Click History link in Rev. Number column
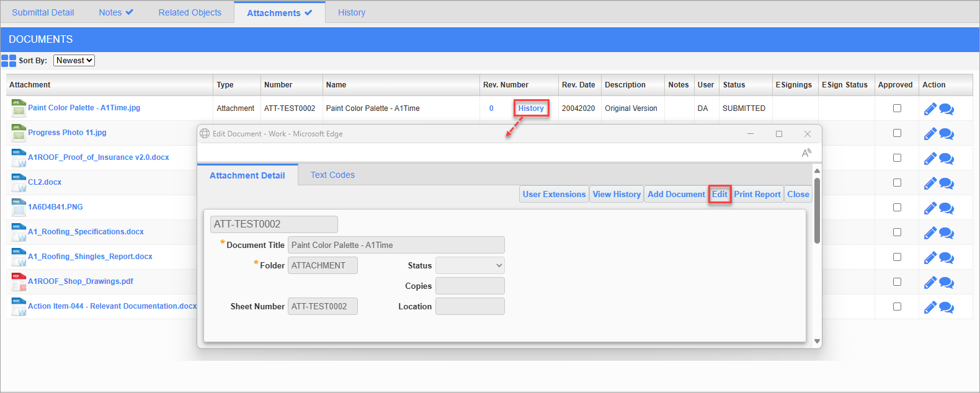Viewport: 980px width, 393px height. coord(531,108)
